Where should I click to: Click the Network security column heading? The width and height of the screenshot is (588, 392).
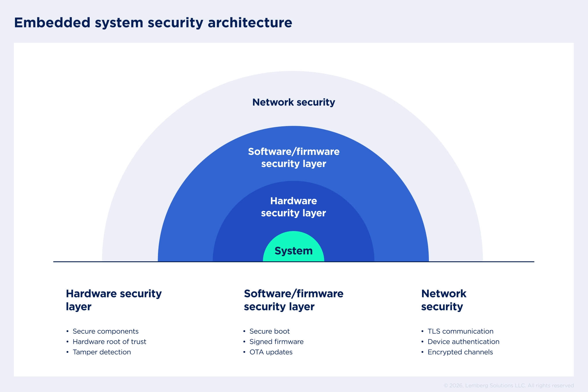(x=444, y=300)
